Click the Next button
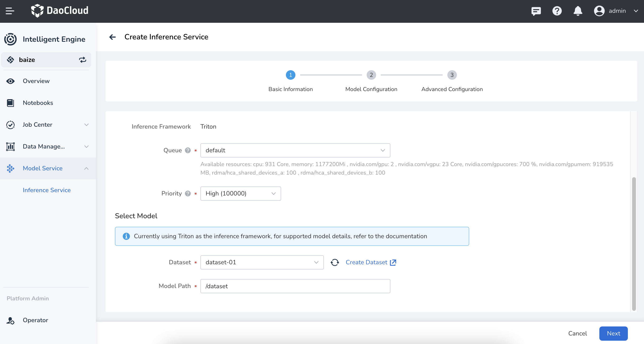644x344 pixels. point(613,333)
